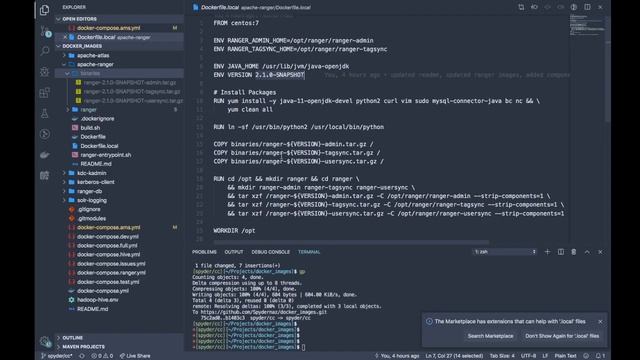Open errors and warnings count in status bar
Viewport: 640px width, 360px height.
[x=102, y=356]
